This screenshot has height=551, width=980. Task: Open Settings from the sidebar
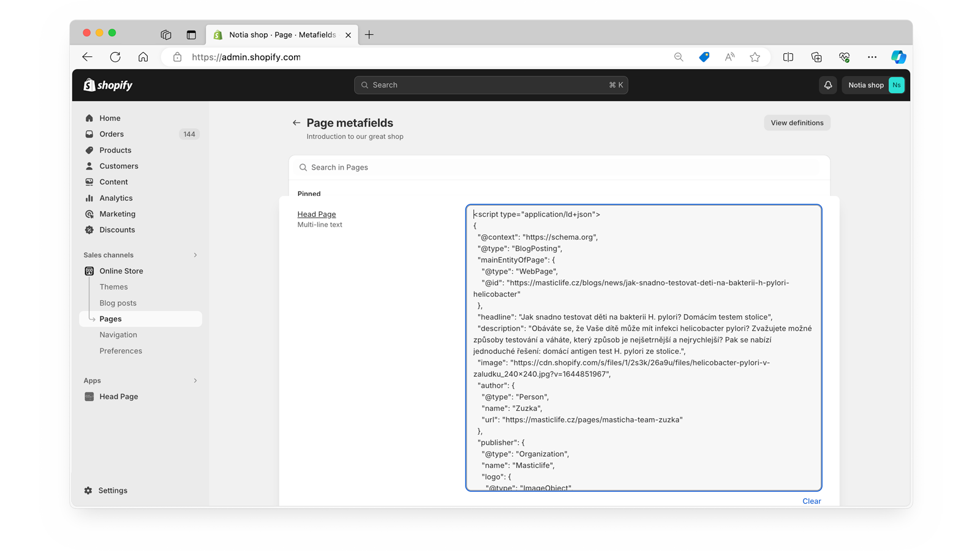113,490
